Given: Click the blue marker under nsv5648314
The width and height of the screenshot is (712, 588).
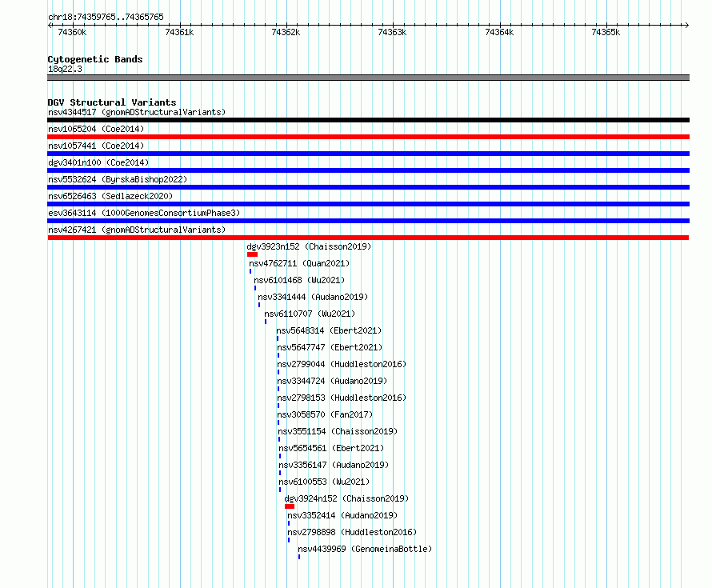Looking at the screenshot, I should 278,338.
